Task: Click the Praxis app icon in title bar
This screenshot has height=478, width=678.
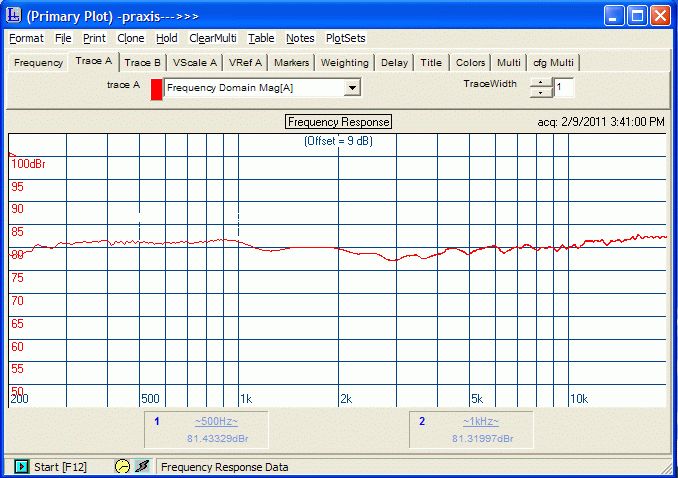Action: [x=13, y=15]
